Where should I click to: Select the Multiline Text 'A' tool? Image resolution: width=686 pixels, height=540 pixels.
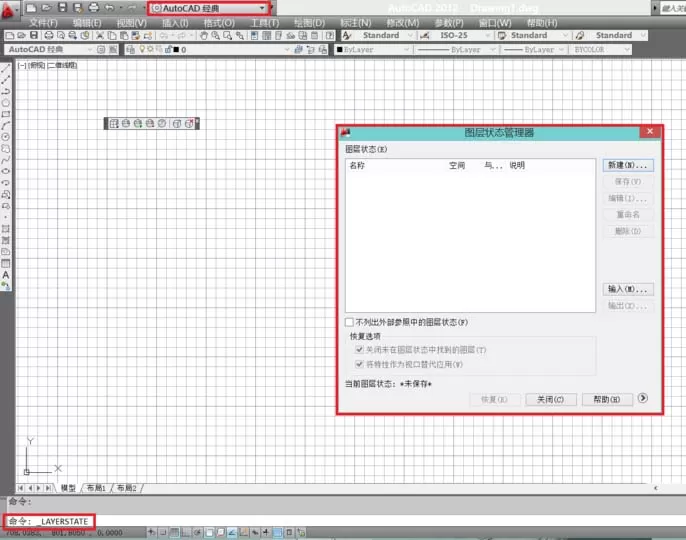pos(6,275)
